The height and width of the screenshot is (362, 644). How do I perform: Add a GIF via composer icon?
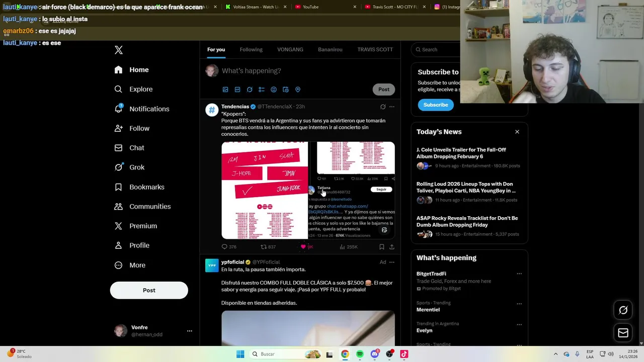tap(237, 89)
